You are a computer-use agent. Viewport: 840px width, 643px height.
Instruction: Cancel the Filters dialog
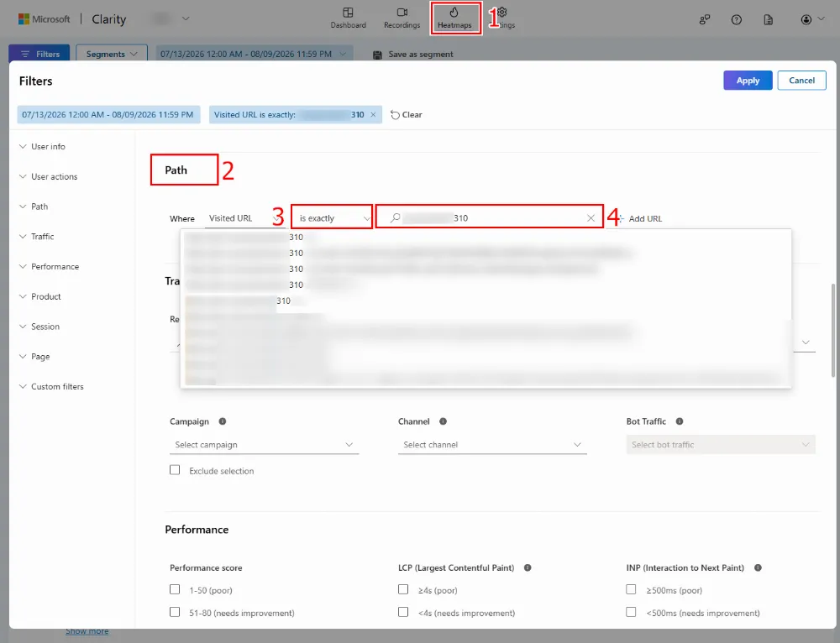801,81
